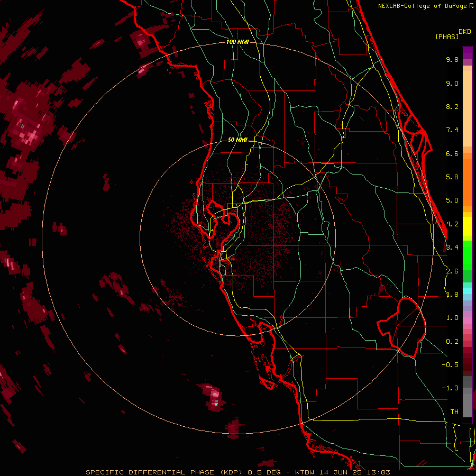Screen dimensions: 476x476
Task: Click the 100 NMI range ring label
Action: (237, 42)
